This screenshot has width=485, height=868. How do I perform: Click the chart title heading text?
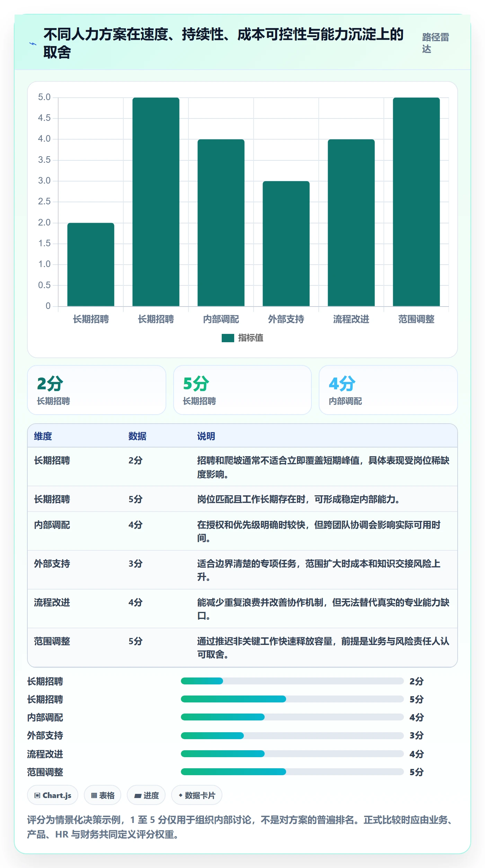point(223,43)
